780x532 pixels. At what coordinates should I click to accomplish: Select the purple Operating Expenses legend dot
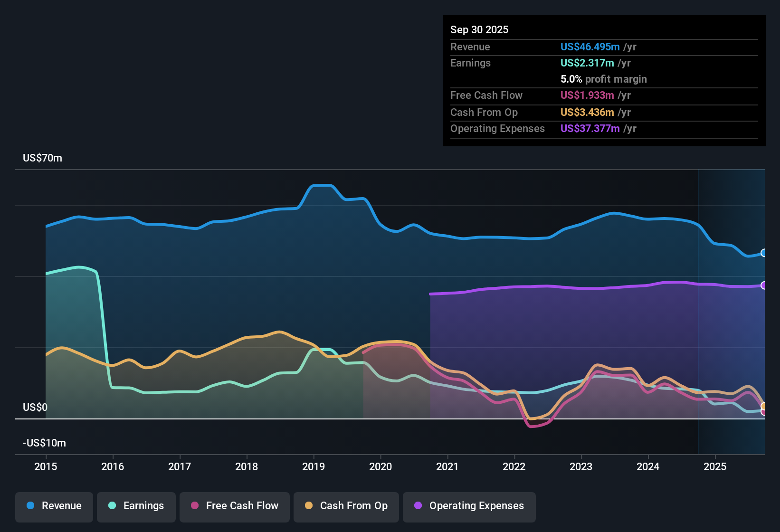418,506
